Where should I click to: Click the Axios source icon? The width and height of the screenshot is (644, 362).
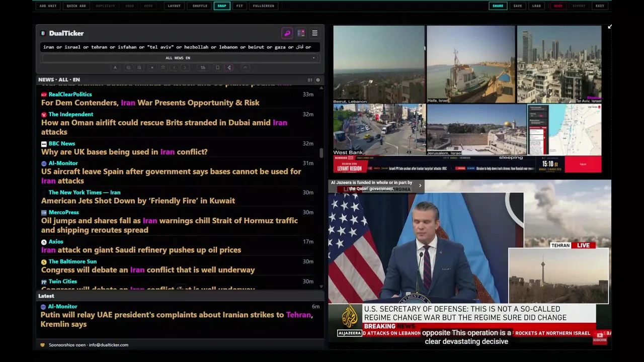tap(44, 242)
